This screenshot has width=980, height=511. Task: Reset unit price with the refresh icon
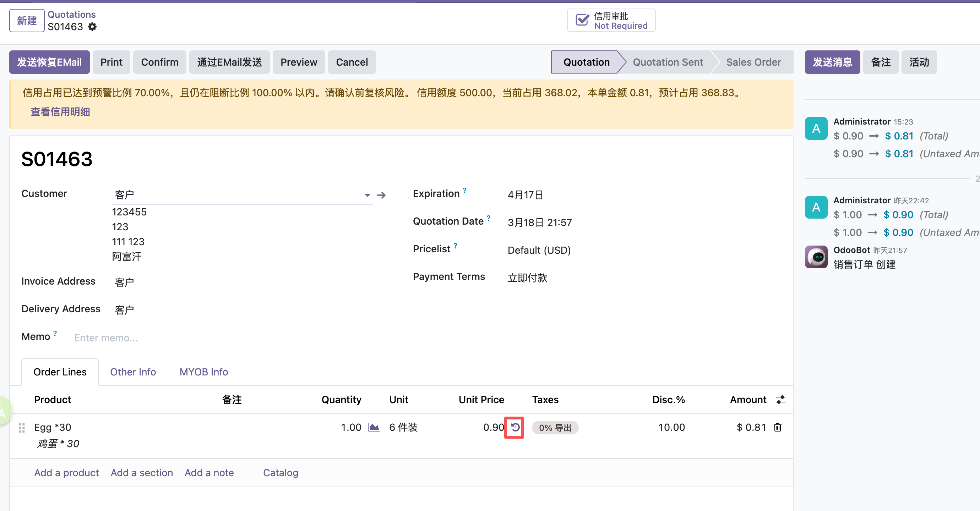[x=515, y=427]
